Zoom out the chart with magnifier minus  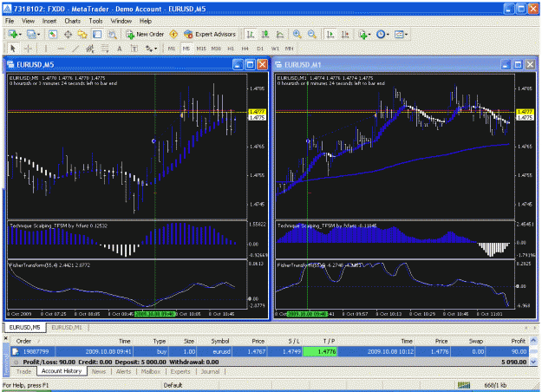click(x=312, y=34)
